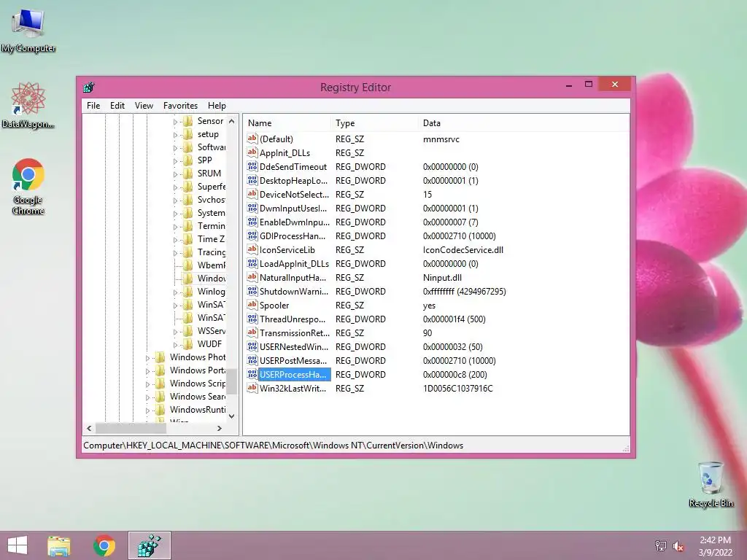Select the EnableDwmInpu... DWORD icon

click(252, 222)
